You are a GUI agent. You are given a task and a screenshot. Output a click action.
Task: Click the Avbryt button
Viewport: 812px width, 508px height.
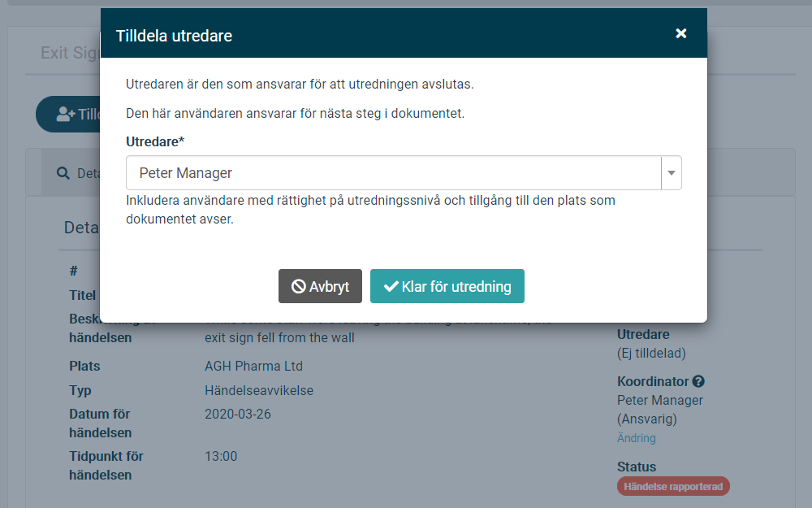[x=320, y=286]
